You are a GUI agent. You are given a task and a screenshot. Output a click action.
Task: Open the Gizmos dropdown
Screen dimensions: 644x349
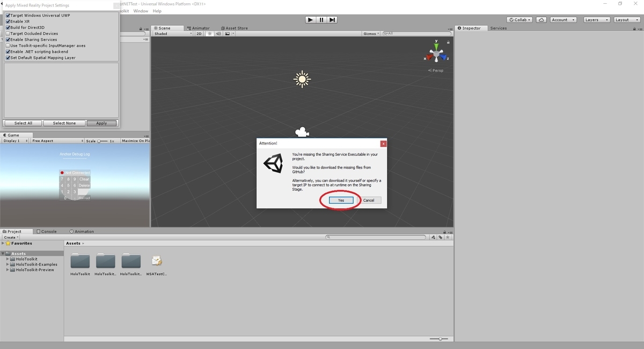(x=371, y=33)
